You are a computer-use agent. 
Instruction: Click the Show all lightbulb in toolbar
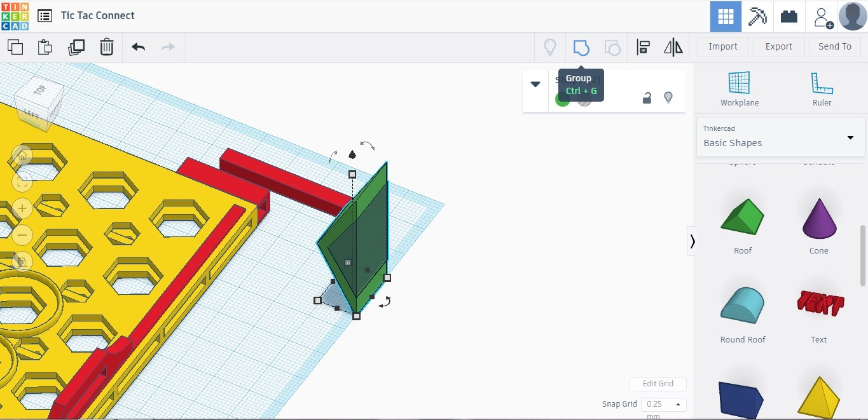pos(550,47)
